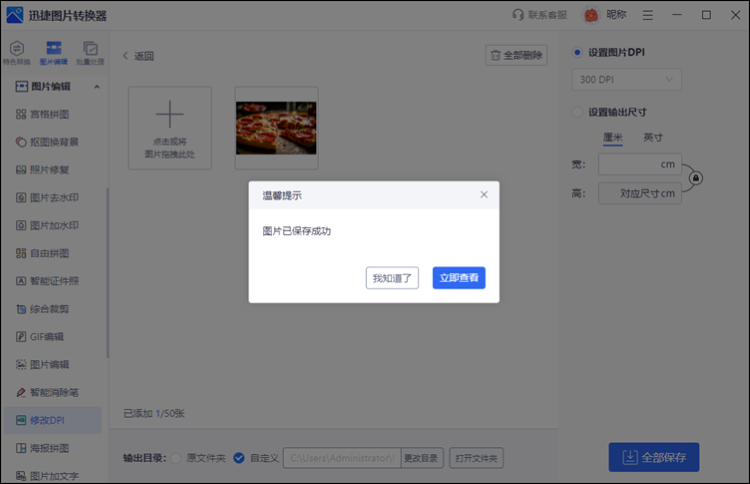This screenshot has width=750, height=484.
Task: Click the 图片编辑 sidebar item icon
Action: (x=21, y=364)
